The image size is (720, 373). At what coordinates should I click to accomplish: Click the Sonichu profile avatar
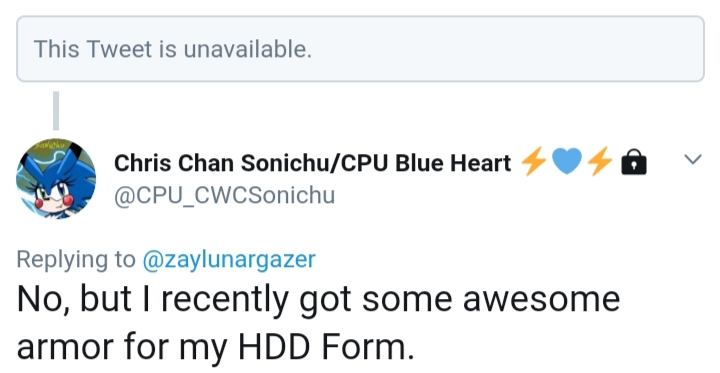click(56, 179)
